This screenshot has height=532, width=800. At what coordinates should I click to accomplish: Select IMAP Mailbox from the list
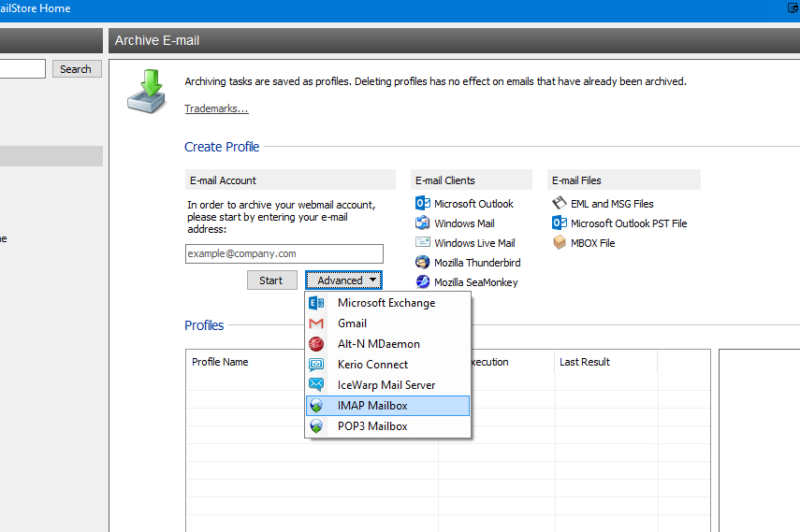pyautogui.click(x=387, y=406)
